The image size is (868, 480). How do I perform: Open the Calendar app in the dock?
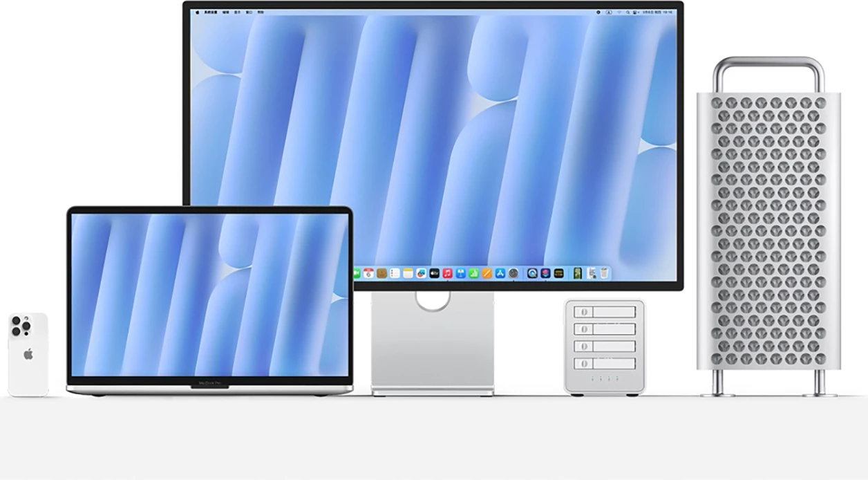(368, 273)
